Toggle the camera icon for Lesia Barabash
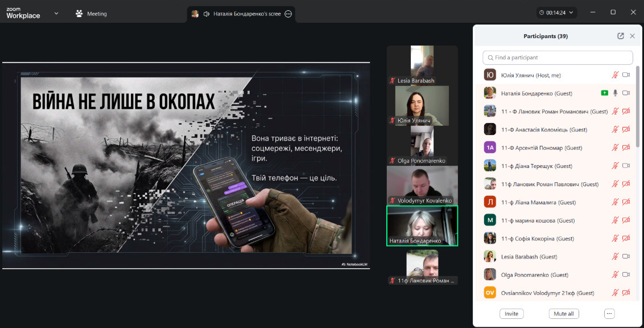Viewport: 644px width, 328px height. [x=626, y=256]
